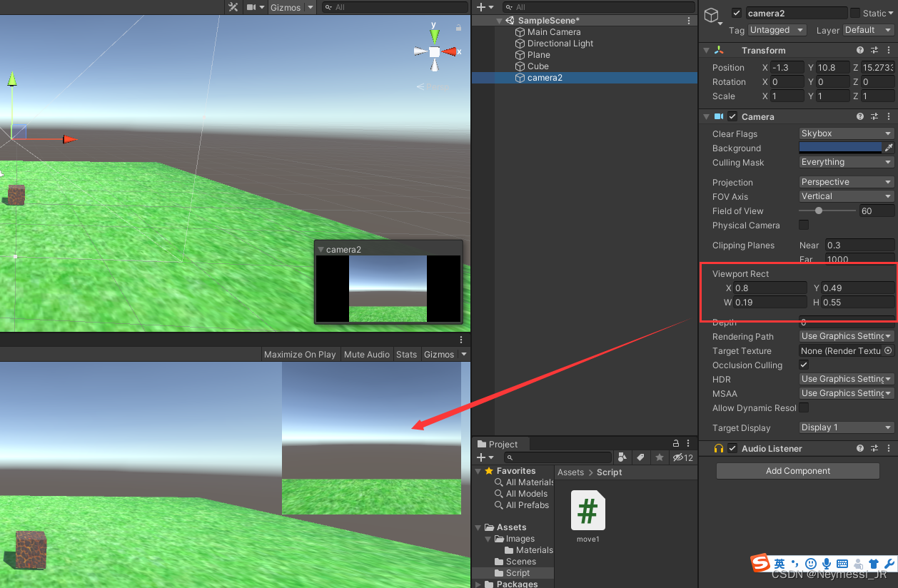Disable the Camera component checkbox

click(732, 116)
